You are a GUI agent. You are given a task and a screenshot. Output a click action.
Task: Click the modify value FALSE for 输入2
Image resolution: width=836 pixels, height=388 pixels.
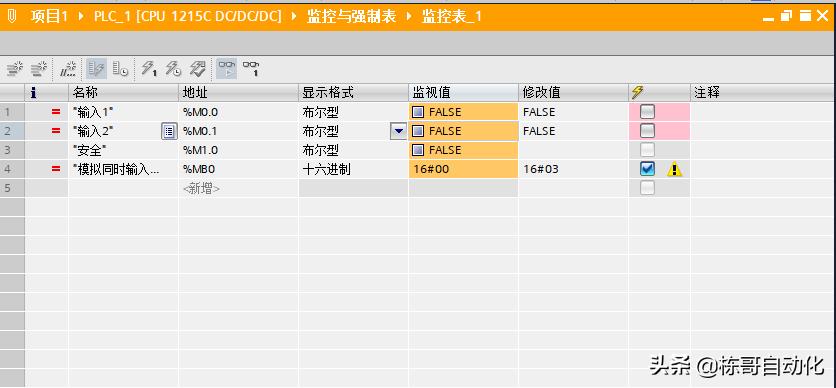574,131
